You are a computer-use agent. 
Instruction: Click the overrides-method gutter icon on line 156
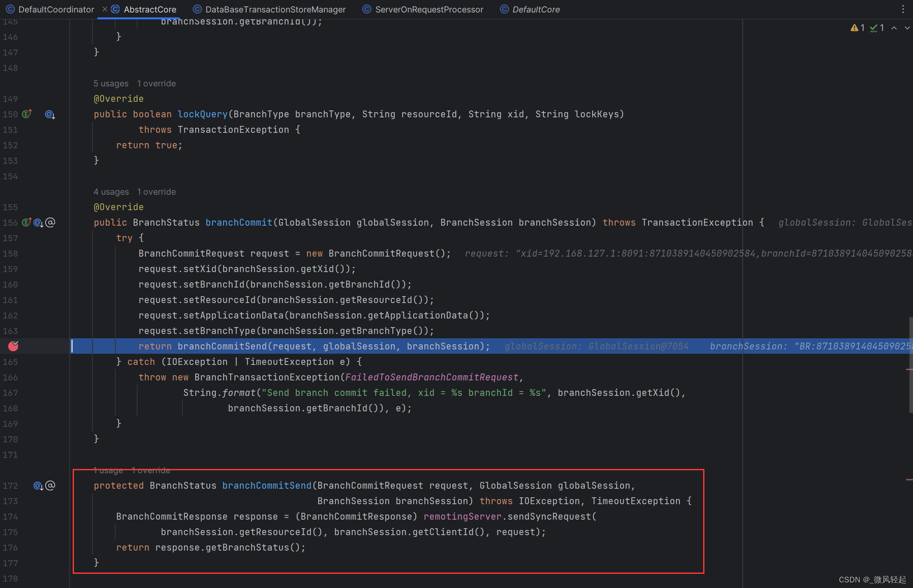coord(27,222)
